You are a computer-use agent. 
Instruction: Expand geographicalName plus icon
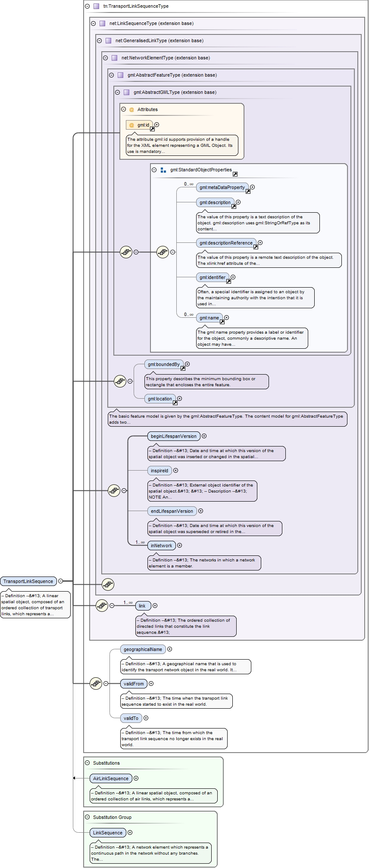click(169, 649)
